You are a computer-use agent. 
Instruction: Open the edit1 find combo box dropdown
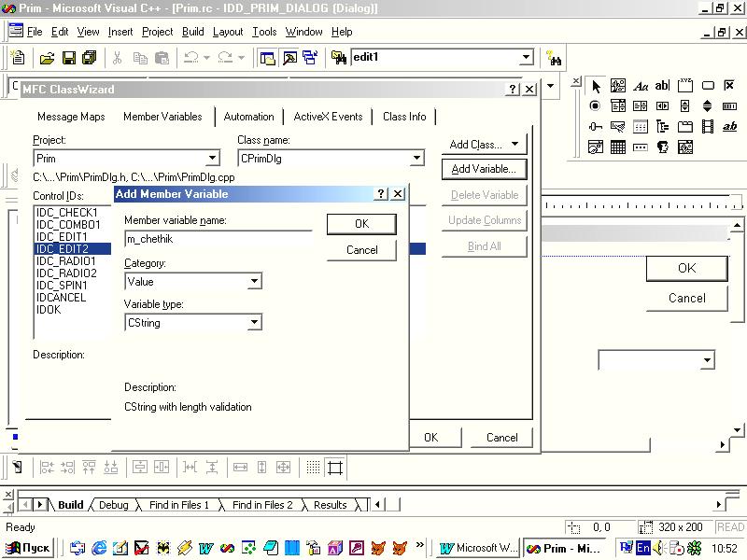pos(526,57)
